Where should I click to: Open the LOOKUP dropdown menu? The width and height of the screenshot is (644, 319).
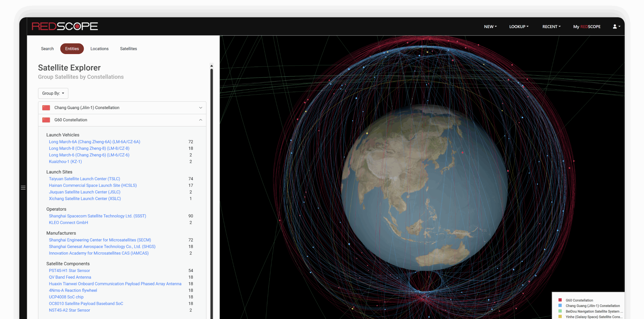[x=519, y=27]
